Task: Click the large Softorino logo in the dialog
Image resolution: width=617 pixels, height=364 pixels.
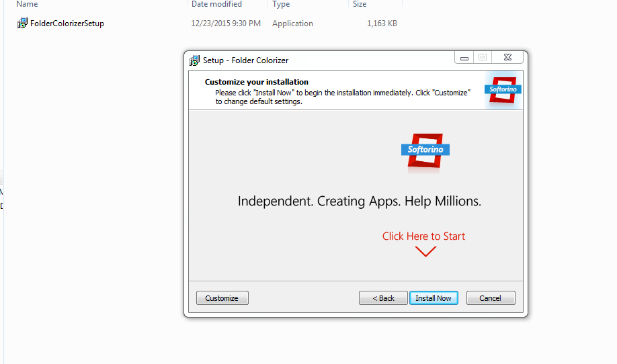Action: 425,150
